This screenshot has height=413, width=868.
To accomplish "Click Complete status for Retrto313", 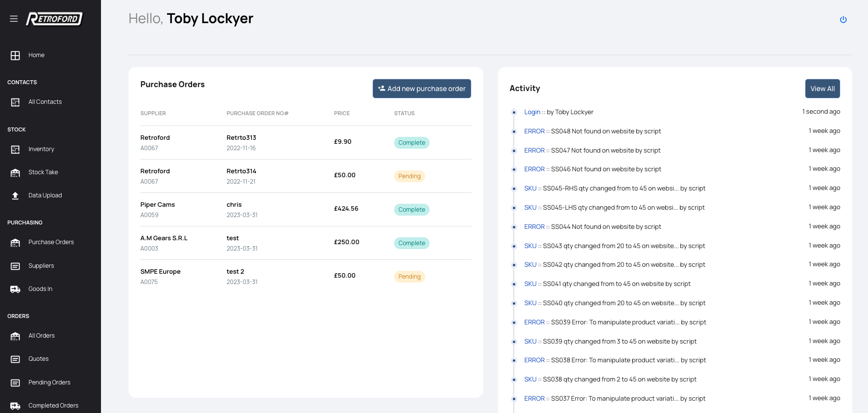I will (x=412, y=143).
